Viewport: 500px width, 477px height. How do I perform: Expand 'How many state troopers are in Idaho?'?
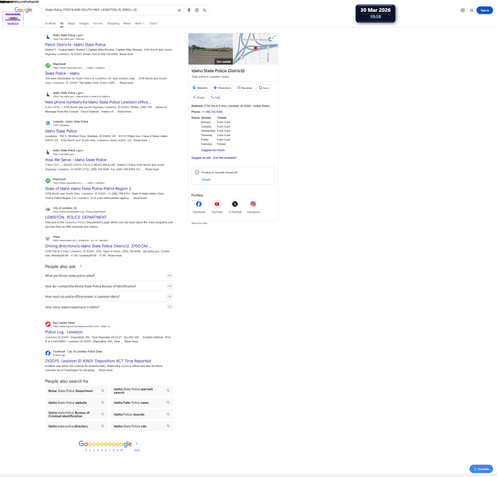[x=109, y=307]
